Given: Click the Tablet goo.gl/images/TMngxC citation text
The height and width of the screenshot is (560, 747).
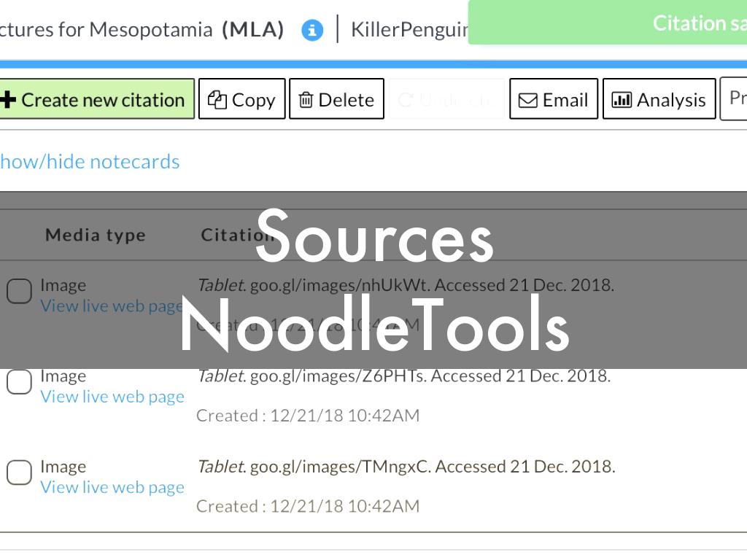Looking at the screenshot, I should pyautogui.click(x=406, y=467).
